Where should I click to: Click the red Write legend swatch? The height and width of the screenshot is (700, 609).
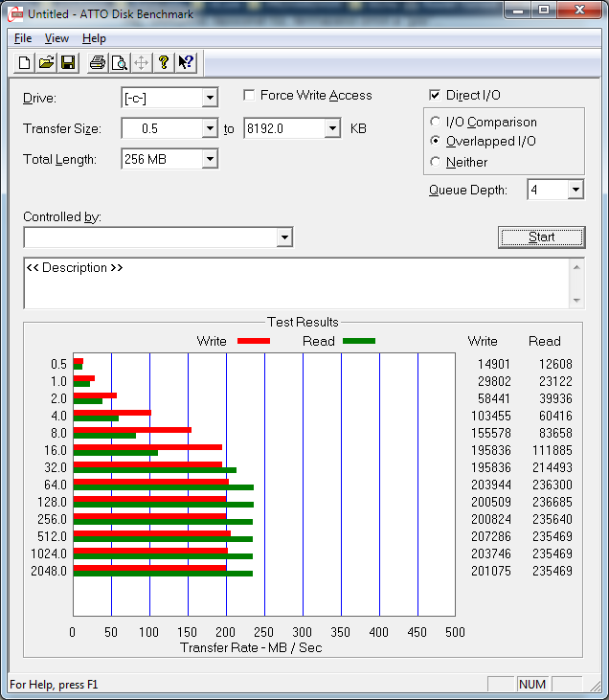pos(254,341)
